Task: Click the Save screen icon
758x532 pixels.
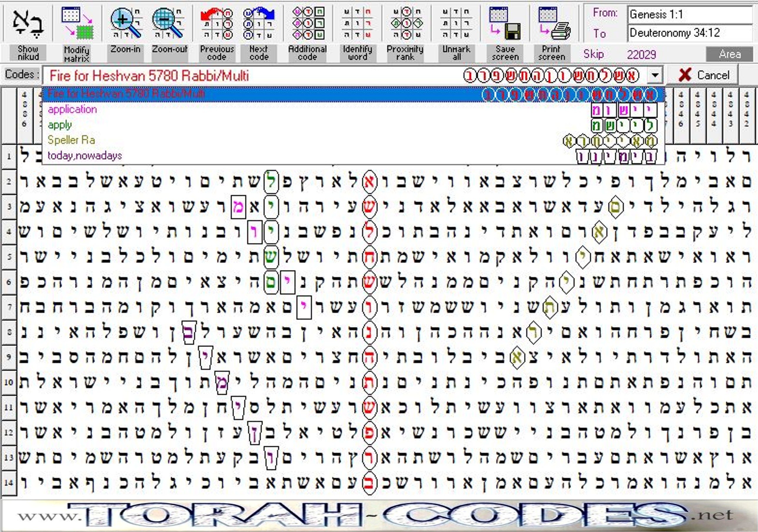Action: [504, 23]
